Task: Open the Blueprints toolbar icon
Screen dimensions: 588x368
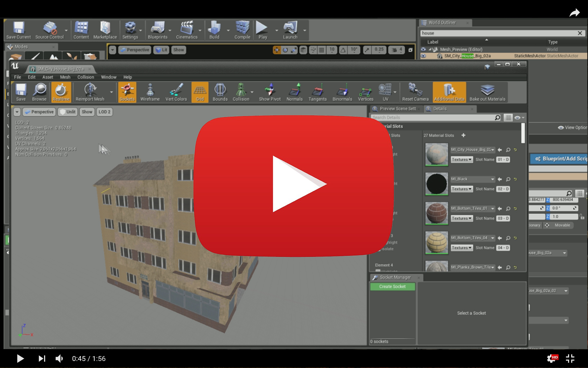Action: pyautogui.click(x=157, y=30)
